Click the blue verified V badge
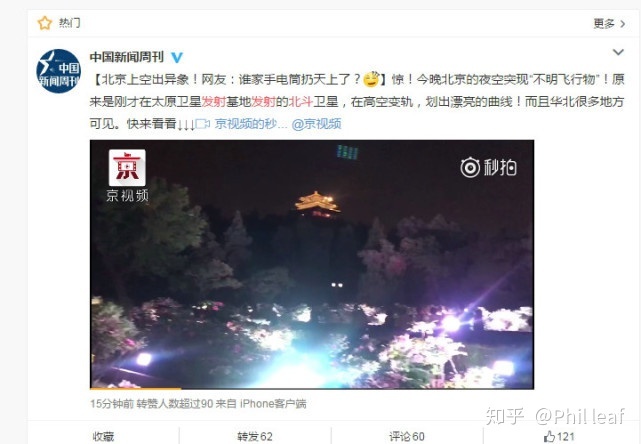641x444 pixels. 177,58
